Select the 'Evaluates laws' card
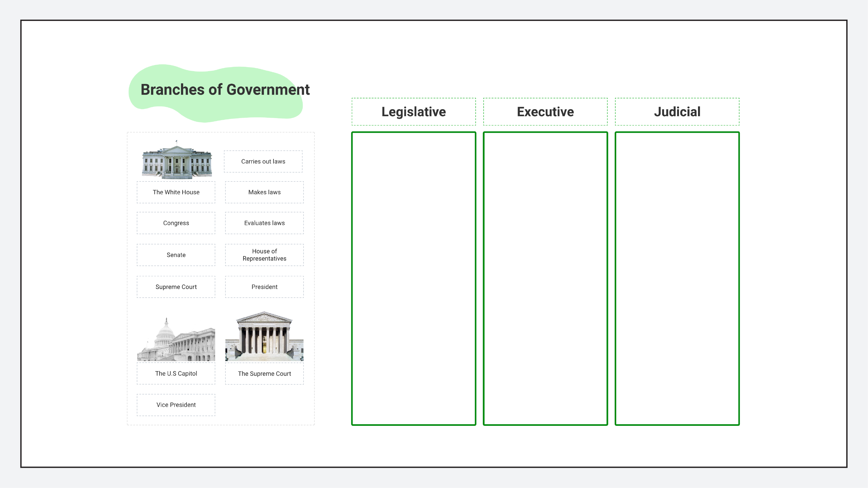 pyautogui.click(x=264, y=223)
